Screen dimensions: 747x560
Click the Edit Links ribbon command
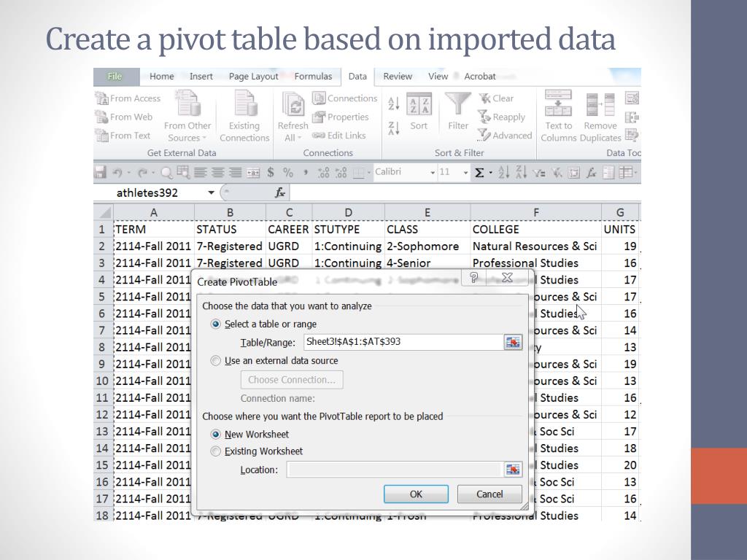(x=339, y=135)
